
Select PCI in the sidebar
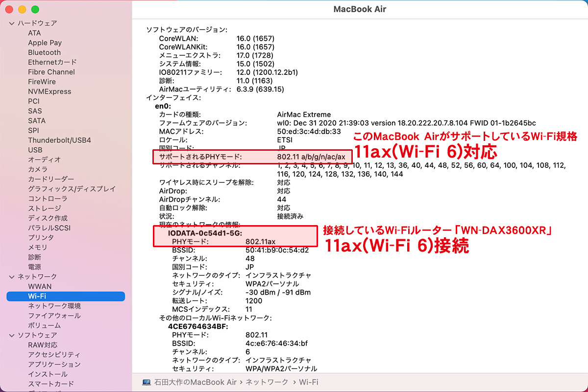click(x=34, y=101)
